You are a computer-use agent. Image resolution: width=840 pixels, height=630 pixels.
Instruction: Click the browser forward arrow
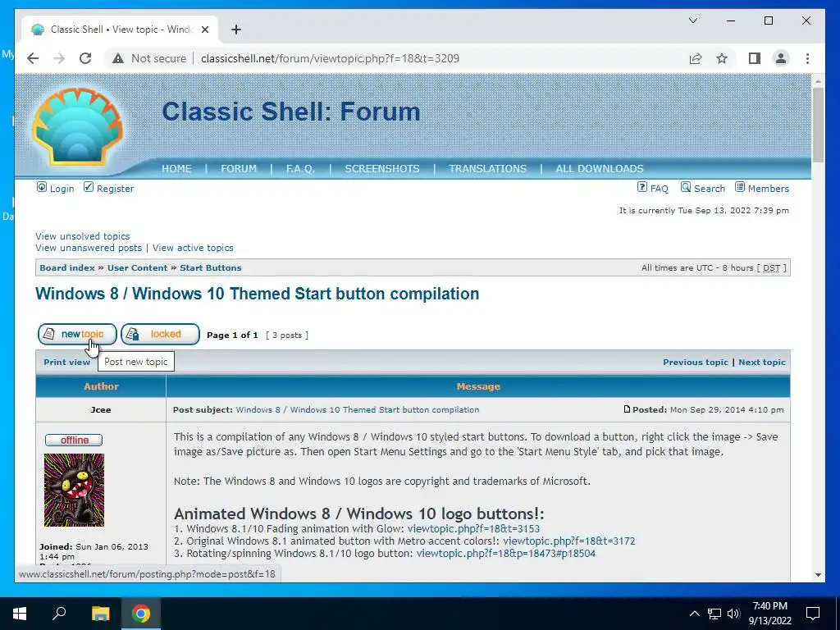59,58
